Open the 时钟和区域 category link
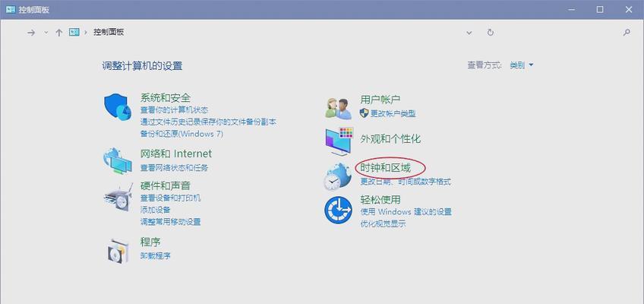Image resolution: width=644 pixels, height=304 pixels. (x=385, y=167)
